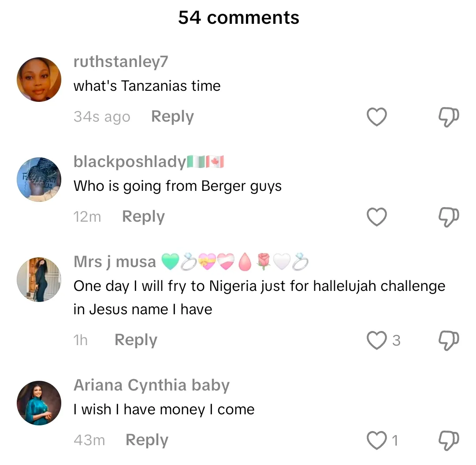Dislike Ariana Cynthia baby's comment
476x465 pixels.
(448, 439)
